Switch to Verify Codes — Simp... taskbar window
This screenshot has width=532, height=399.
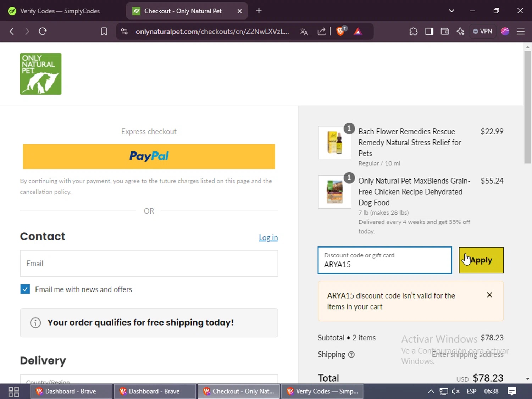[322, 392]
